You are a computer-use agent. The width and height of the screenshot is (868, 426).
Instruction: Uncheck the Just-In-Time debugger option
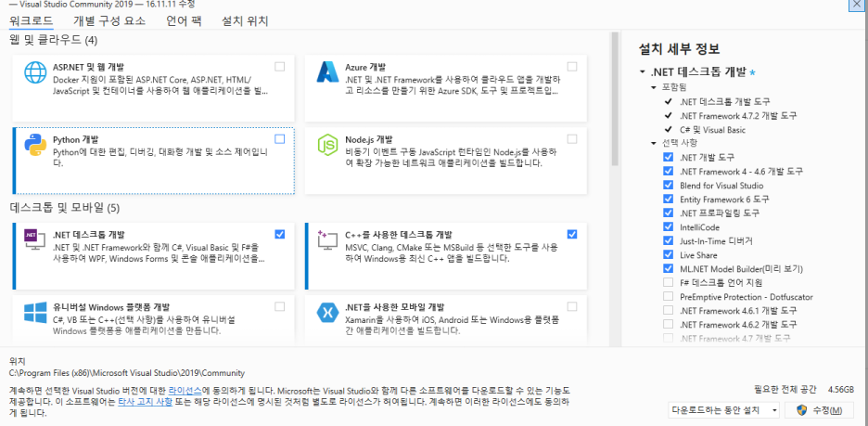click(669, 241)
